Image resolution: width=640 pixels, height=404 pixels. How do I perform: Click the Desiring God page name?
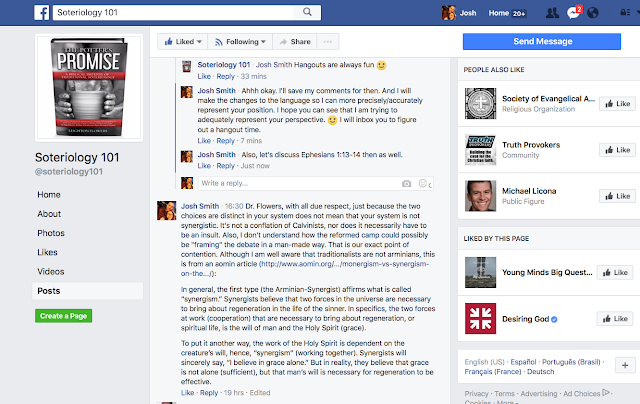525,319
